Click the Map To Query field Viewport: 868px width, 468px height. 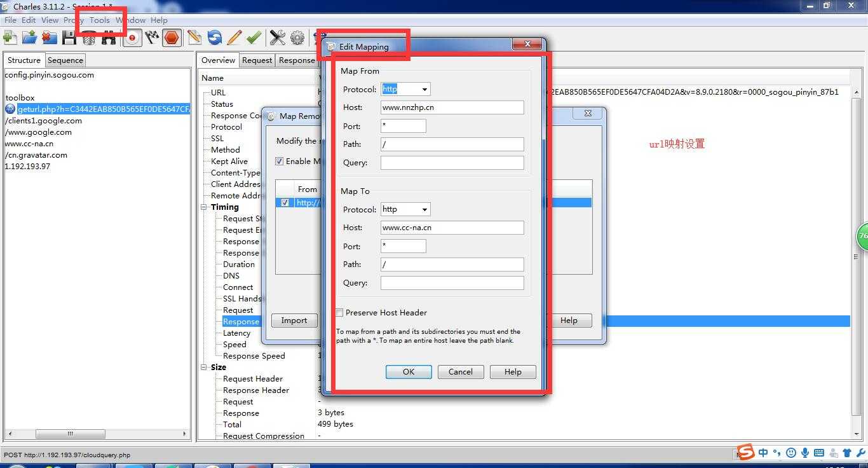coord(452,283)
